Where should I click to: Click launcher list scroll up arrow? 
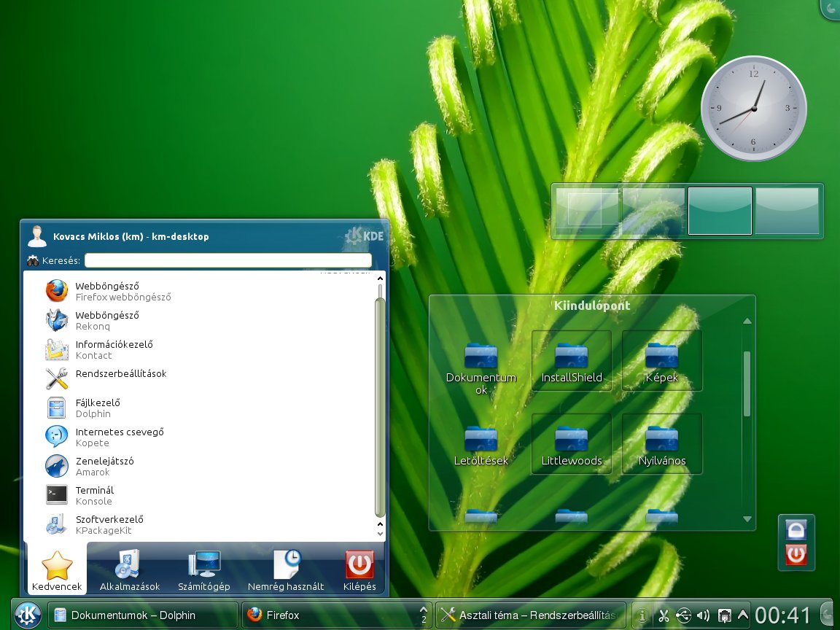pos(381,279)
